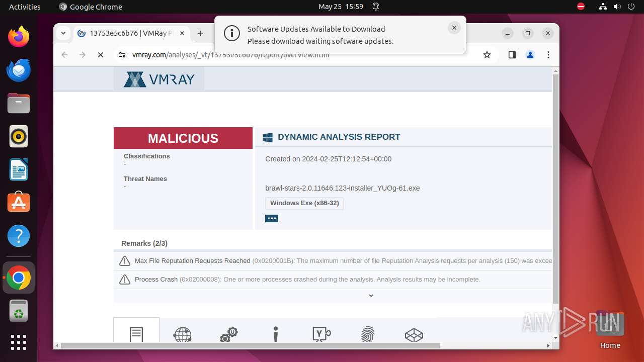Open the tab search dropdown in Chrome
This screenshot has width=644, height=362.
[63, 33]
